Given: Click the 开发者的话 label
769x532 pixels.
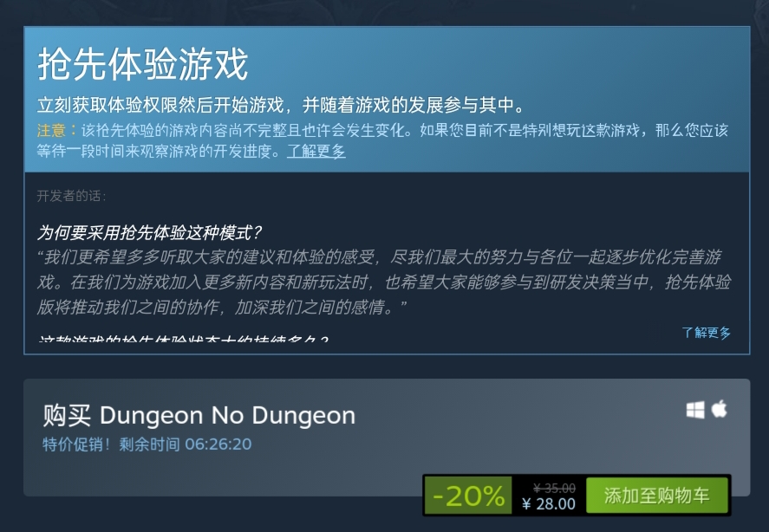Looking at the screenshot, I should [x=71, y=196].
